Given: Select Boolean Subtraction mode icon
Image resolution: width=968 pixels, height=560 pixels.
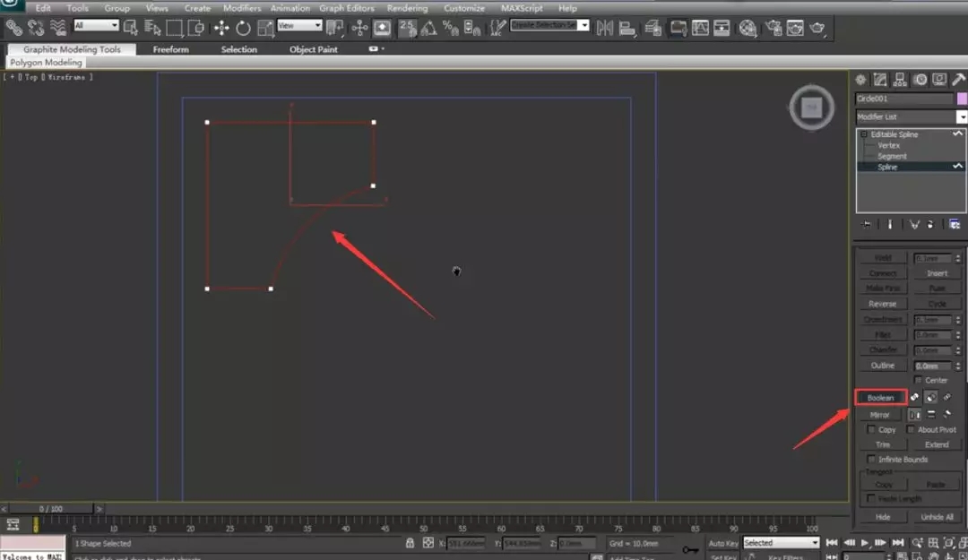Looking at the screenshot, I should (x=931, y=397).
